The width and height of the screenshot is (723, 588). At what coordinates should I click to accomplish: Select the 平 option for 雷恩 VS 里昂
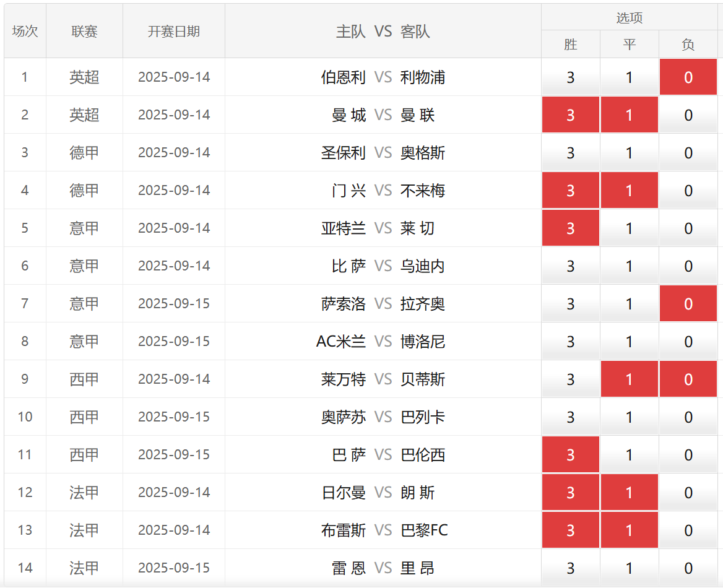[629, 569]
